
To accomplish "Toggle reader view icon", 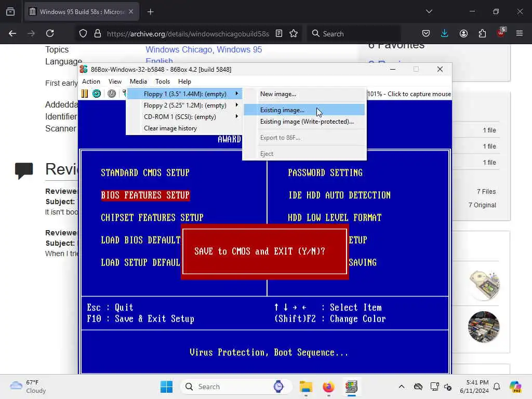I will pos(279,34).
